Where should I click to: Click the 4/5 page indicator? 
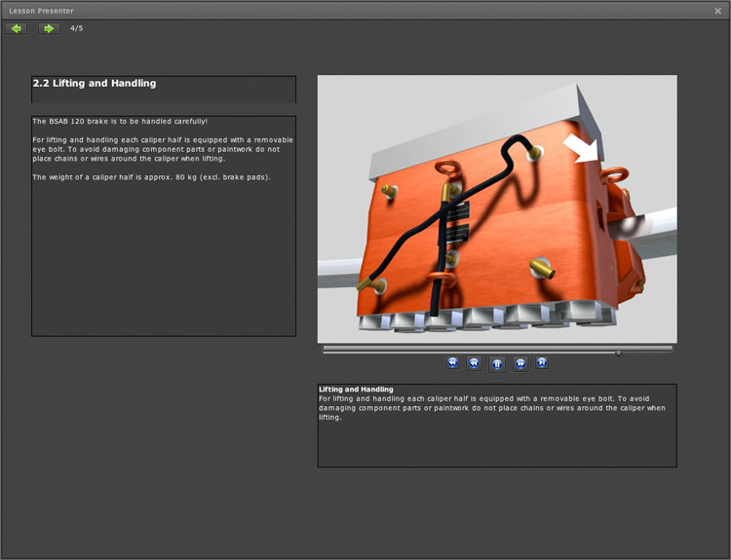[77, 28]
